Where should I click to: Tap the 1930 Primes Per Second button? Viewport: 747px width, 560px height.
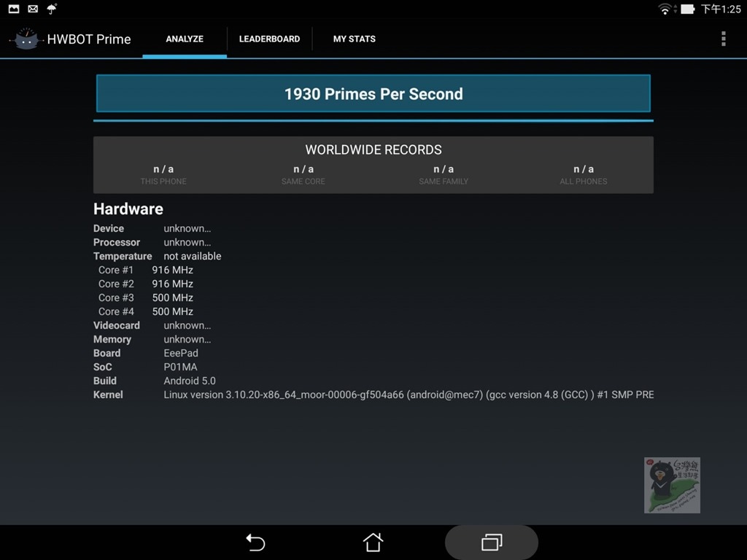point(373,93)
